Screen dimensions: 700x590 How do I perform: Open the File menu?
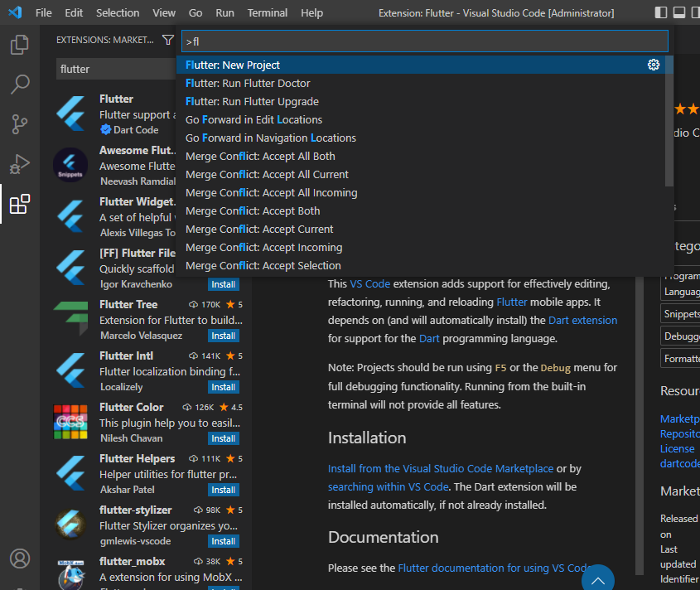coord(43,13)
